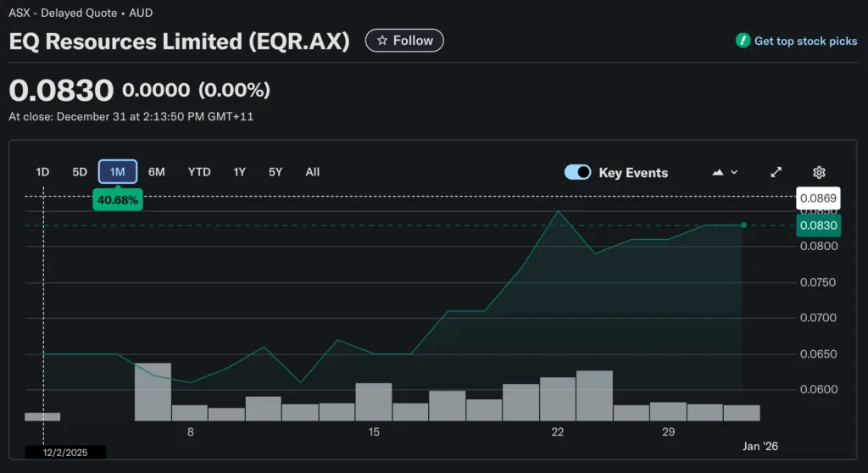Click the green endpoint dot on the price line
The image size is (868, 473).
point(743,225)
